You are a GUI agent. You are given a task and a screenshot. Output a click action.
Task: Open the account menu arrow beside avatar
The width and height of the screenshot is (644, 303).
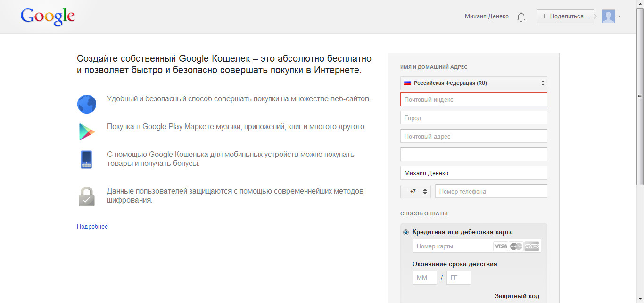619,16
